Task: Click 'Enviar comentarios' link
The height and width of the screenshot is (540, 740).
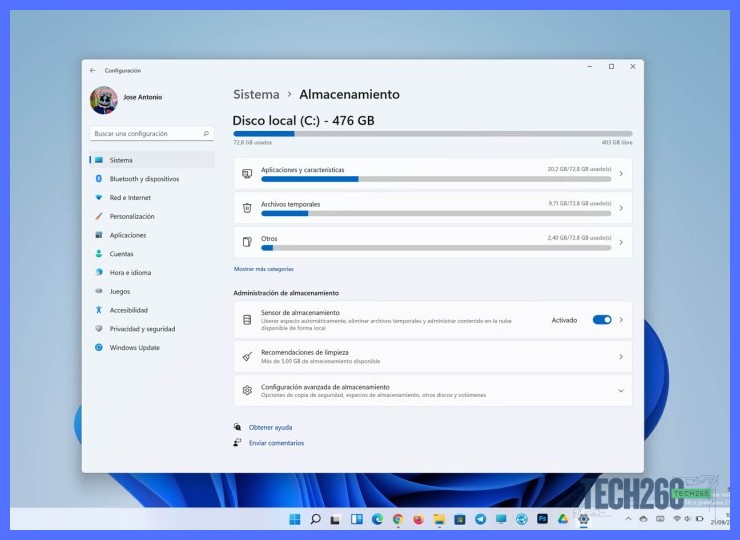Action: (x=277, y=443)
